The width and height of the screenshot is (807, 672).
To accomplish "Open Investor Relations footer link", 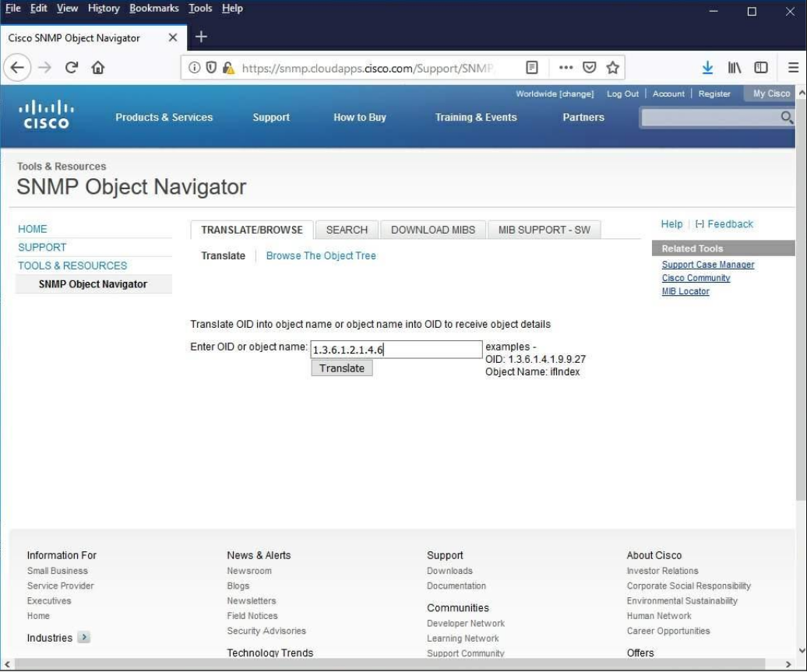I will click(662, 571).
